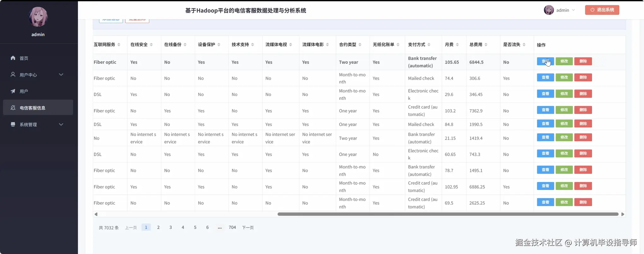Click 查看 for the 1495.1 row
Screen dimensions: 644x254
tap(545, 170)
